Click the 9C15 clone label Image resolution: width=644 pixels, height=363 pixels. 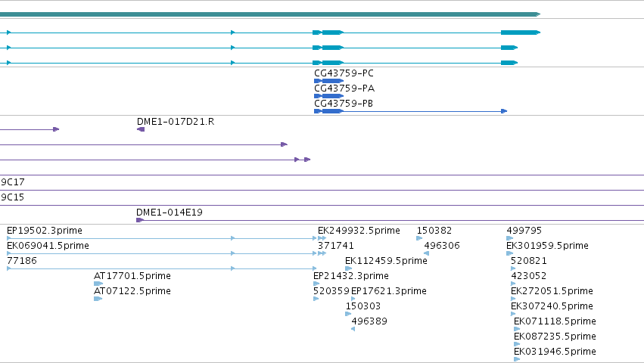tap(12, 197)
